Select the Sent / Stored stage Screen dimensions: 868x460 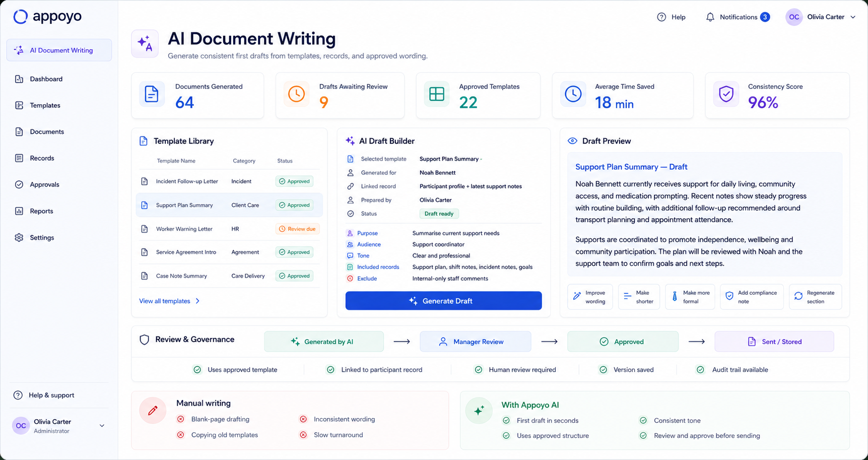pyautogui.click(x=774, y=342)
